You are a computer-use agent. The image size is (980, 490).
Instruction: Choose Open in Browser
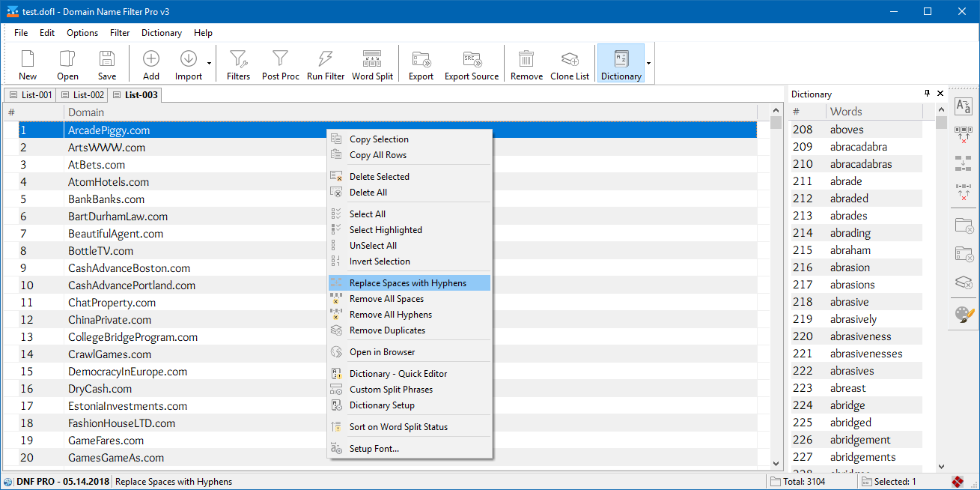tap(410, 352)
